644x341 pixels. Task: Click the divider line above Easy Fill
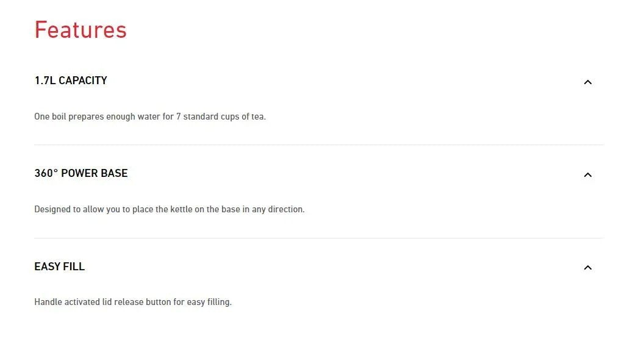[319, 238]
